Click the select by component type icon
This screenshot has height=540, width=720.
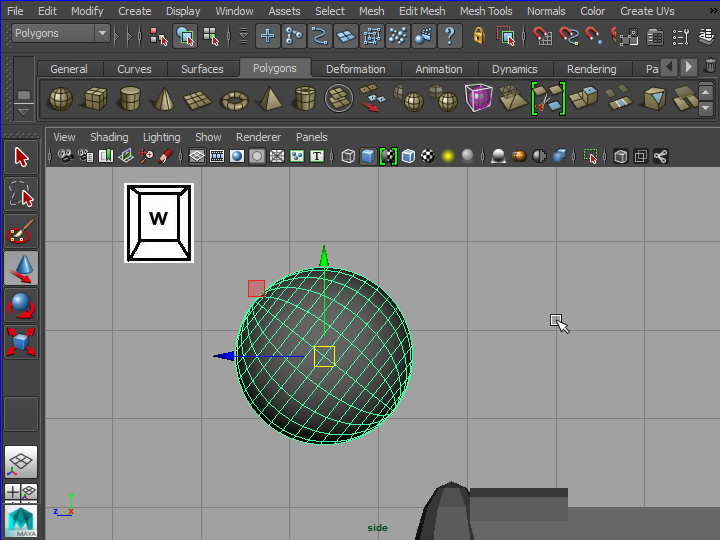point(211,36)
